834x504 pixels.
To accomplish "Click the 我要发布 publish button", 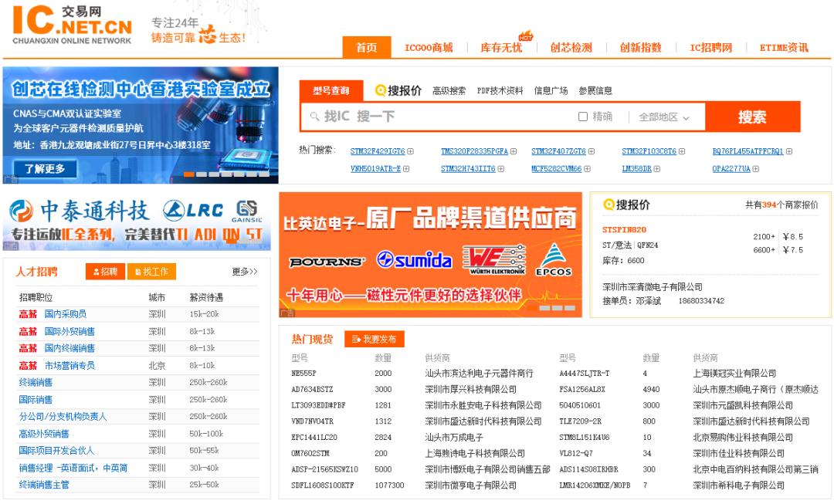I will click(x=374, y=339).
